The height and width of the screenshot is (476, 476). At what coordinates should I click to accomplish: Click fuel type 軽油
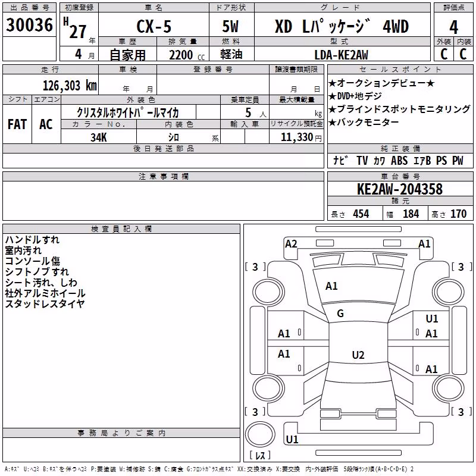[231, 54]
